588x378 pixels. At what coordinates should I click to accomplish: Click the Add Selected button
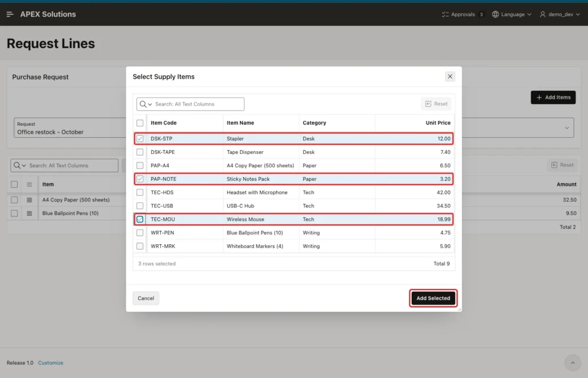(x=433, y=298)
